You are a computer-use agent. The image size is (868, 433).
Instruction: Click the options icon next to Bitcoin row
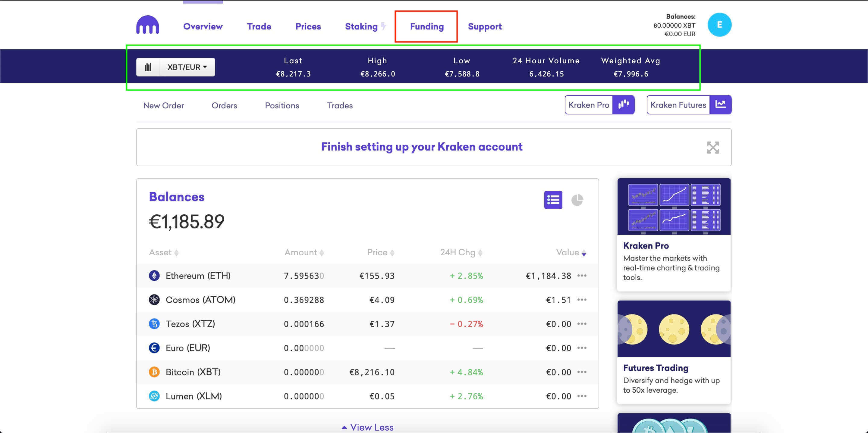(582, 372)
